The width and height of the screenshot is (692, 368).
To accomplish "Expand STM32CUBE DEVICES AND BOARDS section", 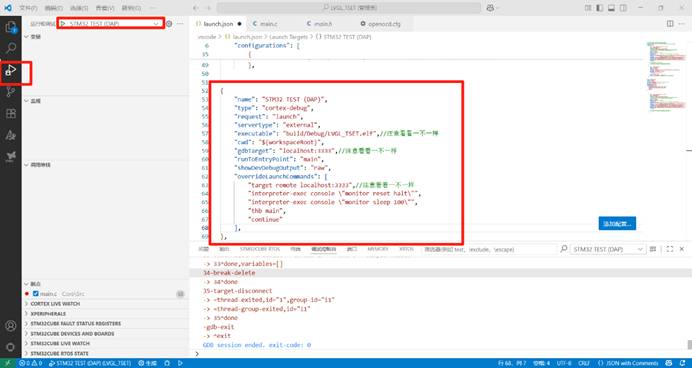I will coord(105,334).
